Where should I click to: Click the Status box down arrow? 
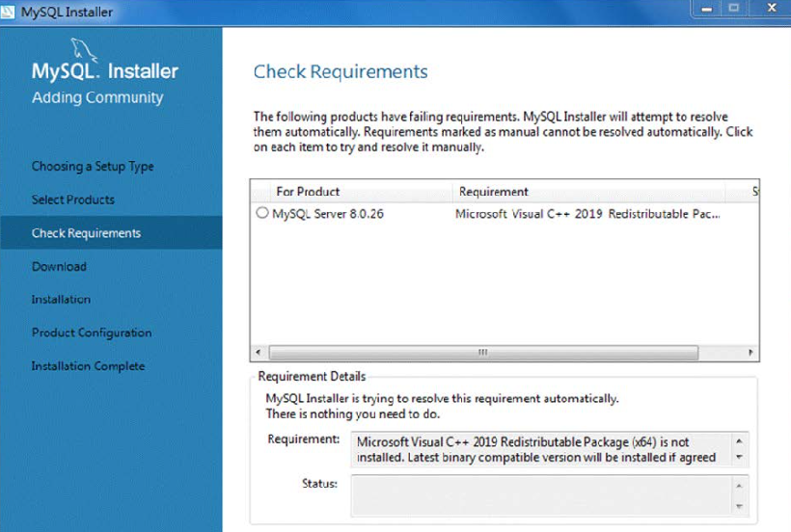(x=739, y=506)
